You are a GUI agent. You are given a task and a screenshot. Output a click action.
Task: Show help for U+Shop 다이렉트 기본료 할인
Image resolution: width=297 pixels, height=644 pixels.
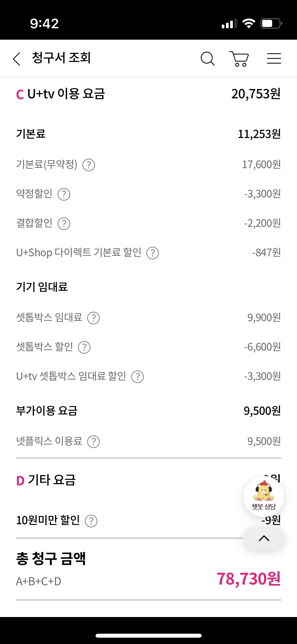pyautogui.click(x=153, y=253)
